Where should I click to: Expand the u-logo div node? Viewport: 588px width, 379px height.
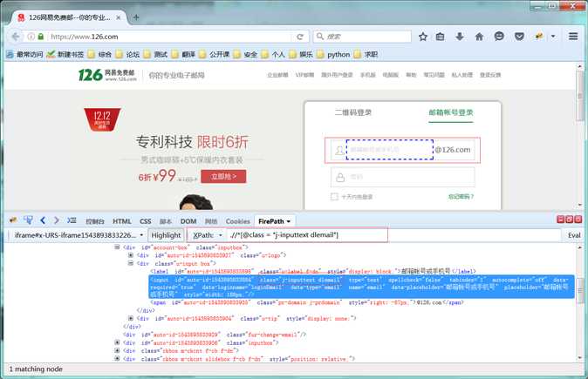(131, 255)
